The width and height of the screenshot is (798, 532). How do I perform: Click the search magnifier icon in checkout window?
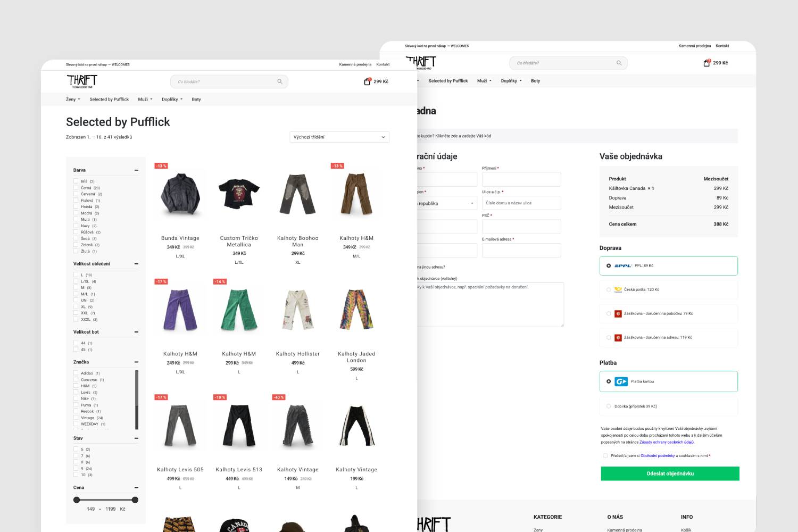tap(619, 63)
